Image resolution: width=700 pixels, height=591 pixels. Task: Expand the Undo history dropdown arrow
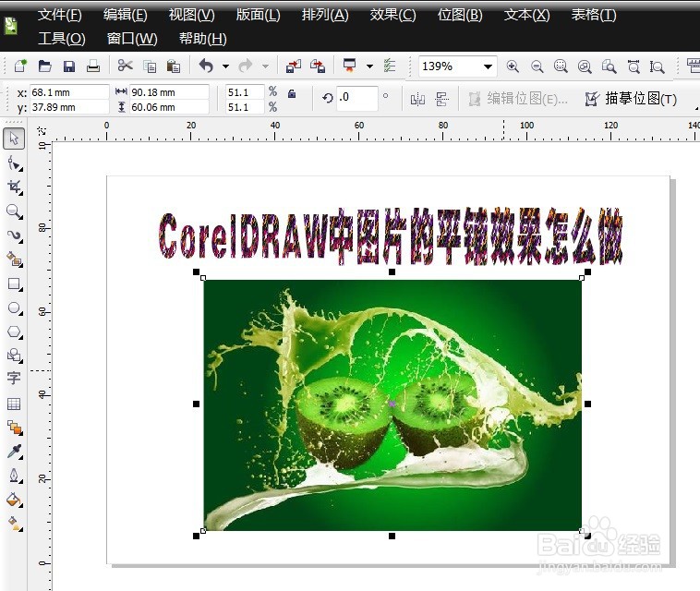tap(226, 66)
